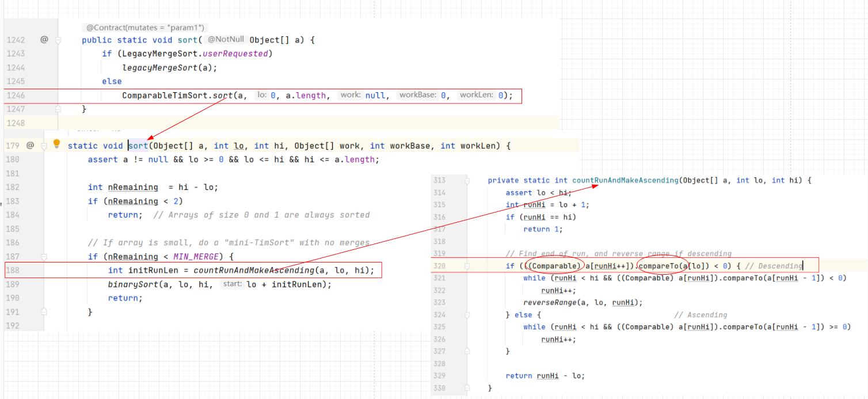Click the closing fold marker at line 191
The image size is (868, 399).
[x=44, y=311]
